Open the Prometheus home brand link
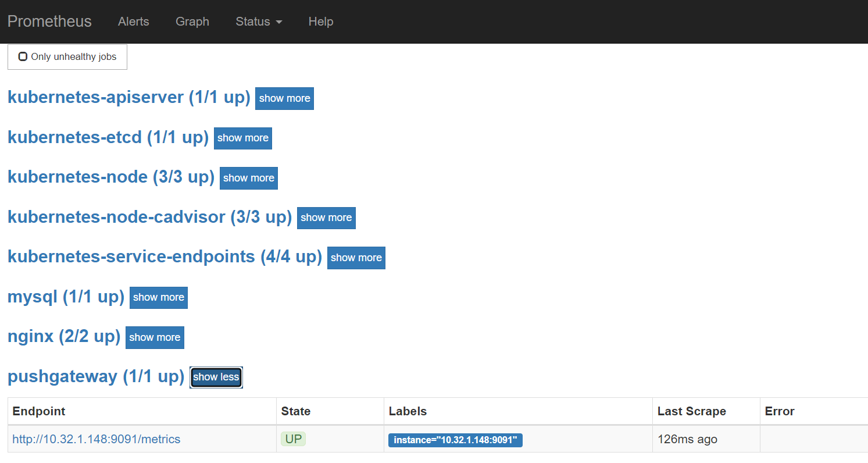Viewport: 868px width, 463px height. pos(49,22)
